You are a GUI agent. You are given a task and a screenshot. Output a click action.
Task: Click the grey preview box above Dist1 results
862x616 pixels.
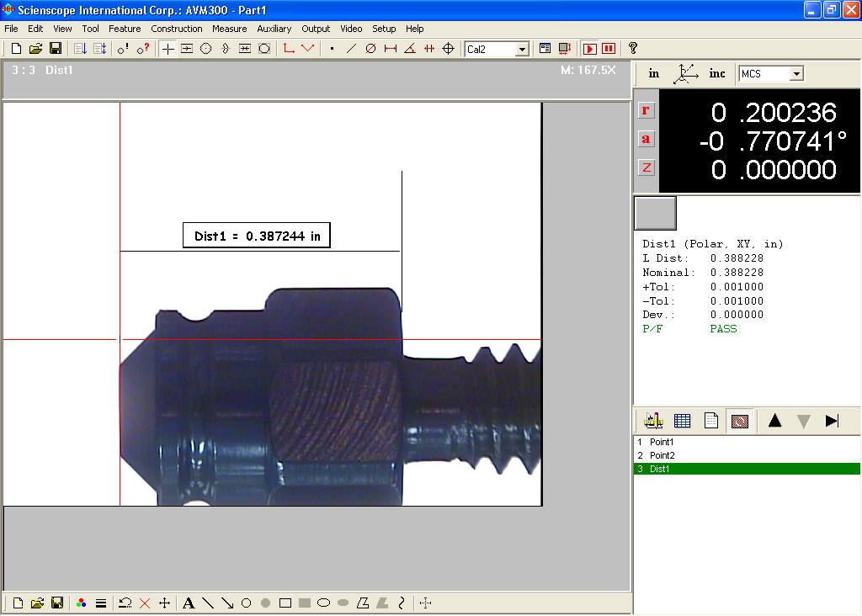tap(655, 213)
